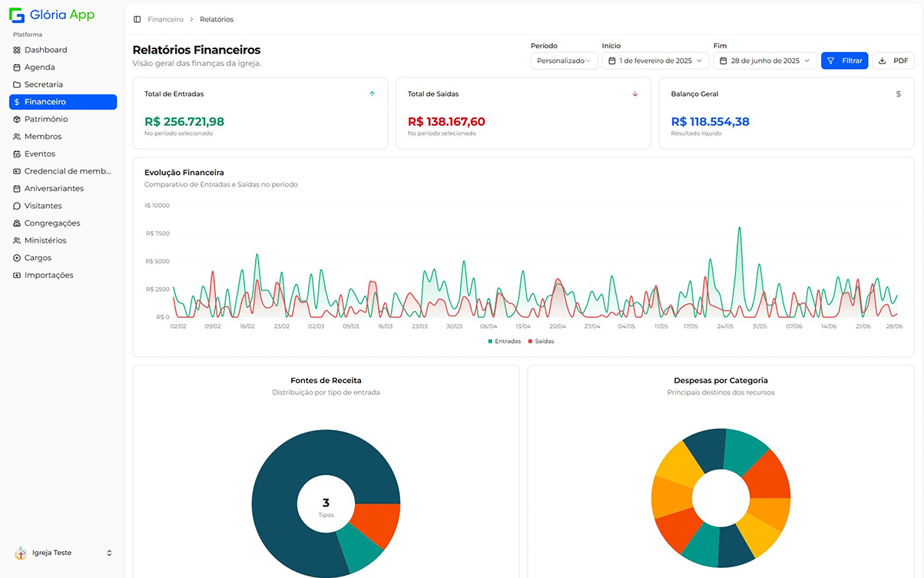Click the Importações icon in sidebar
This screenshot has height=578, width=924.
[17, 276]
